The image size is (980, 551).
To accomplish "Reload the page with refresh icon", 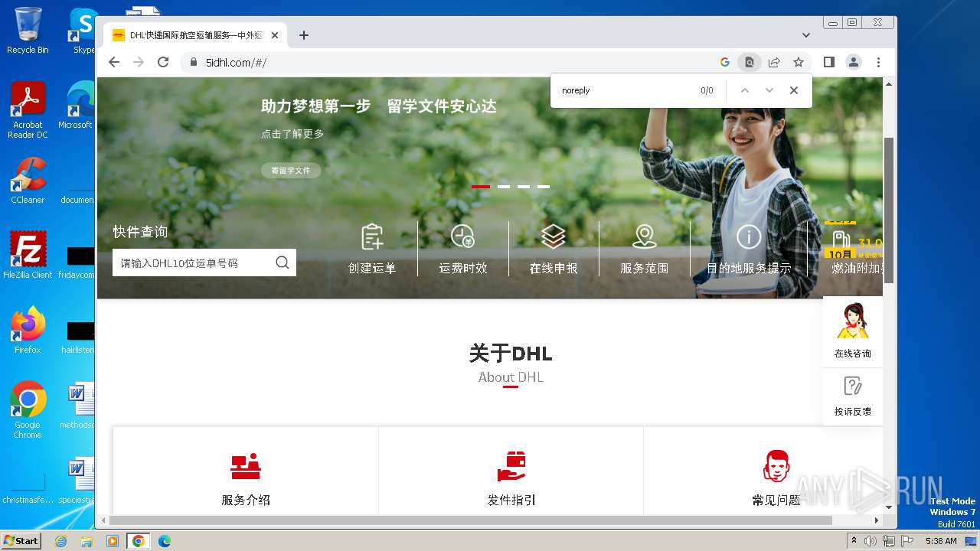I will pyautogui.click(x=163, y=62).
